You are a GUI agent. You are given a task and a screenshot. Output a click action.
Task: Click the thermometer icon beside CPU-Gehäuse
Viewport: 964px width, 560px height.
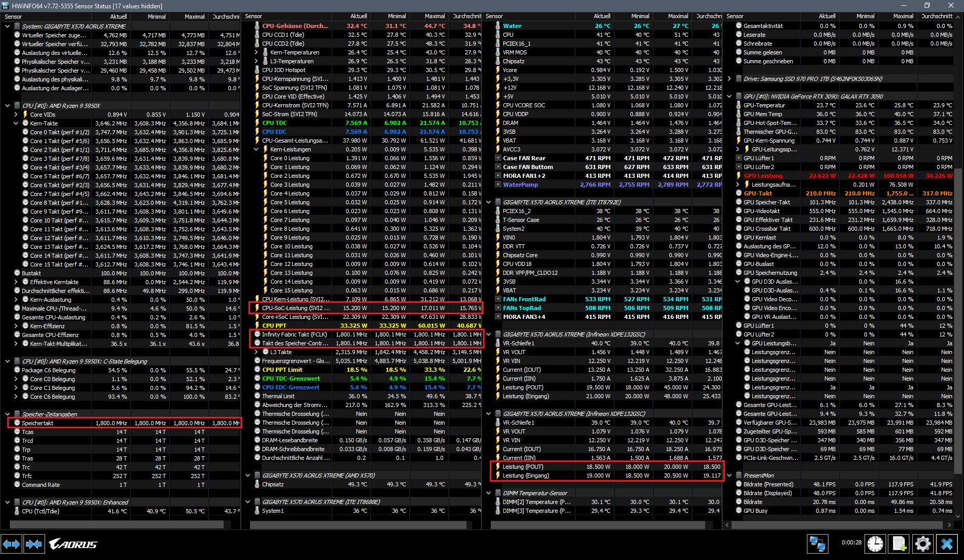tap(256, 25)
